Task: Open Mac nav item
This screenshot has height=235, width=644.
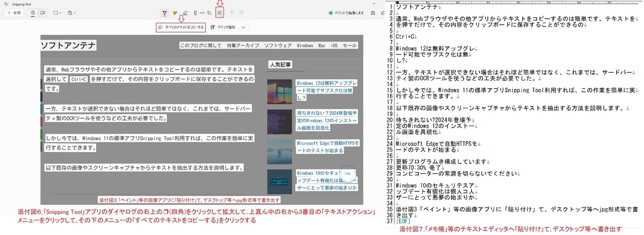Action: coord(322,46)
